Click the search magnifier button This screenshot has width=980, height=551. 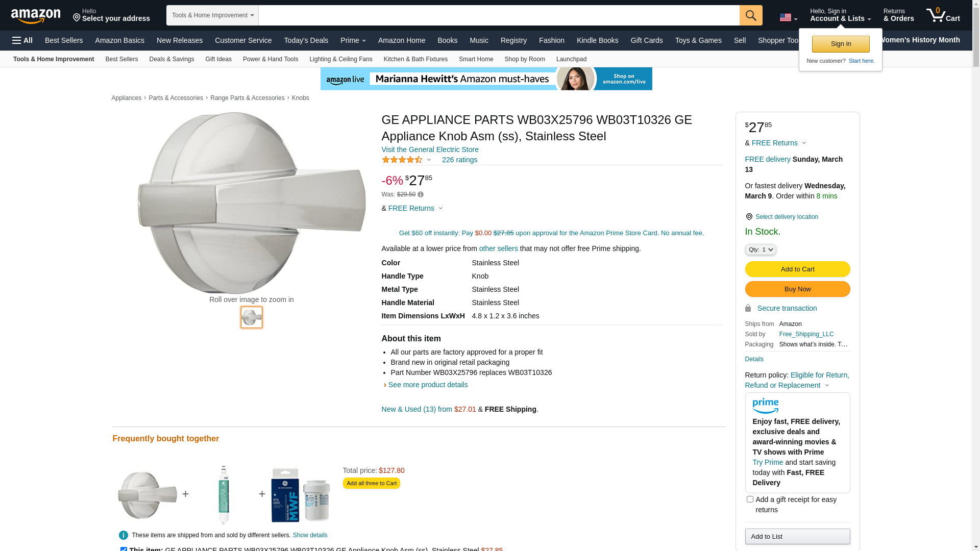coord(750,15)
